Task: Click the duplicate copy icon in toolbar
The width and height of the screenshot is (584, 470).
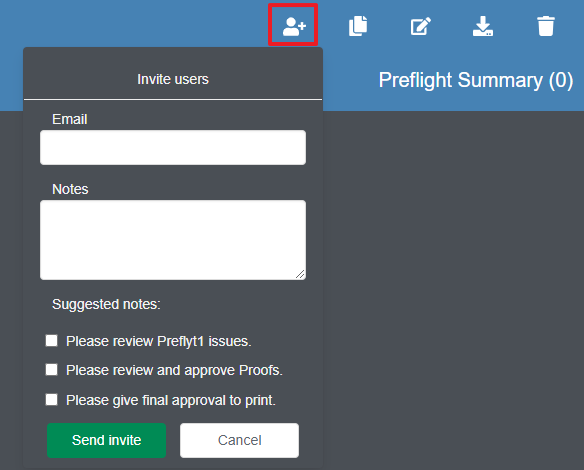Action: 358,26
